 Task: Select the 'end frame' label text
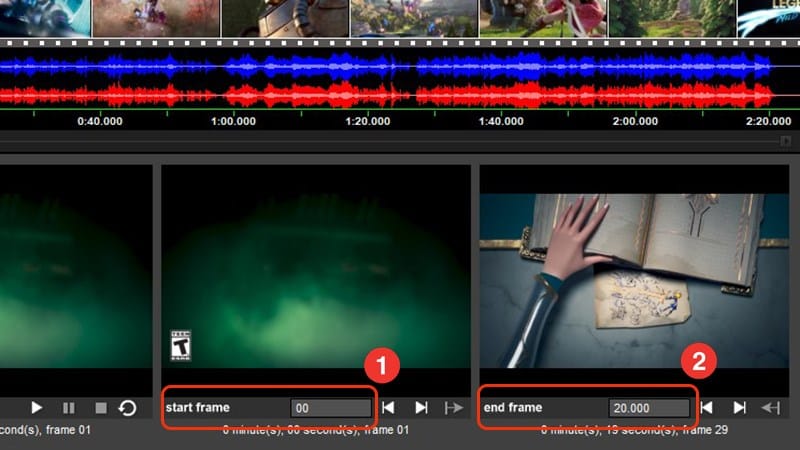click(x=513, y=408)
